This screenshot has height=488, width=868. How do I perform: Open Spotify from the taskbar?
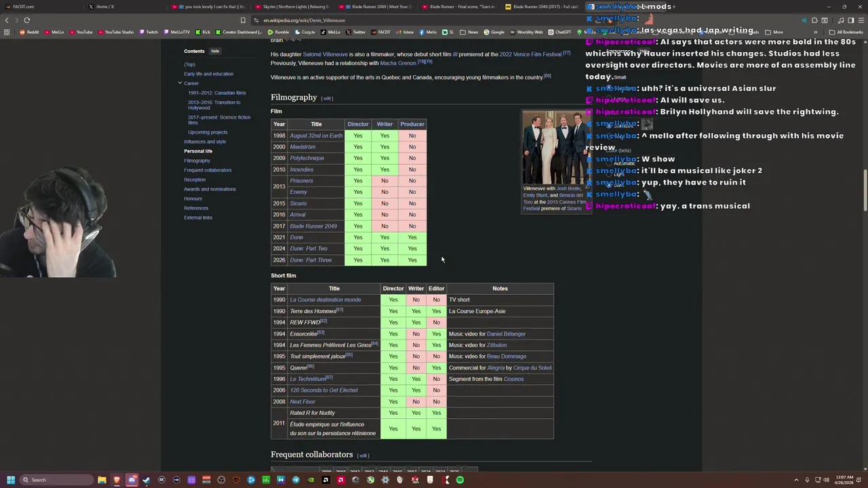pyautogui.click(x=460, y=480)
